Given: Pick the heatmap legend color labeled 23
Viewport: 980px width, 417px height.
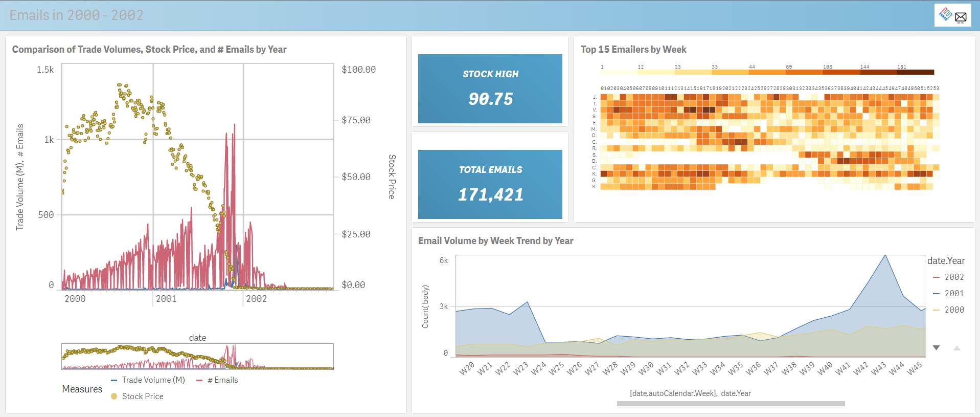Looking at the screenshot, I should 693,72.
